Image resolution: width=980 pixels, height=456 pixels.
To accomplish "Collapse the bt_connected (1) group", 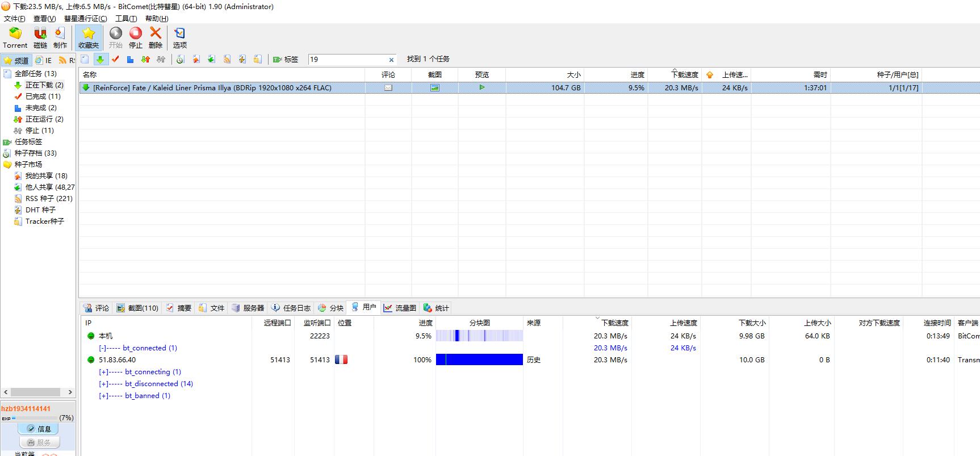I will [x=102, y=348].
